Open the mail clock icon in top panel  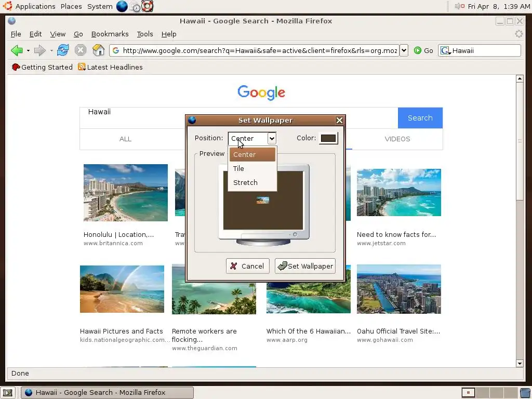tap(136, 7)
